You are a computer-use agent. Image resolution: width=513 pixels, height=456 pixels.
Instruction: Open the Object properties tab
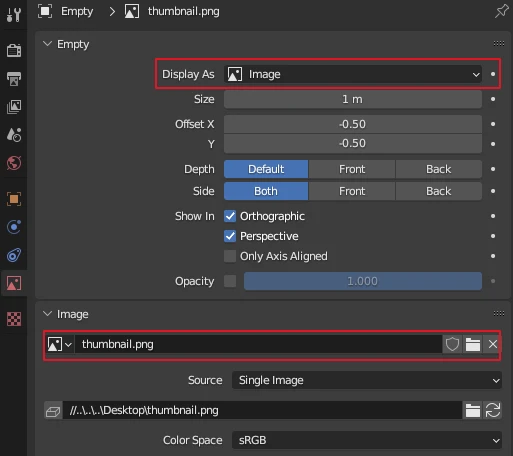(14, 199)
